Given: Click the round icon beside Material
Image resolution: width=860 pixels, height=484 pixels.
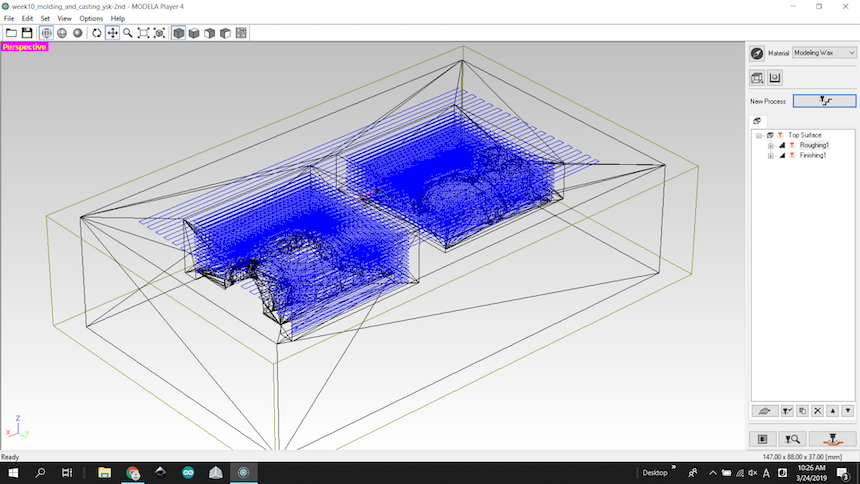Looking at the screenshot, I should coord(757,53).
